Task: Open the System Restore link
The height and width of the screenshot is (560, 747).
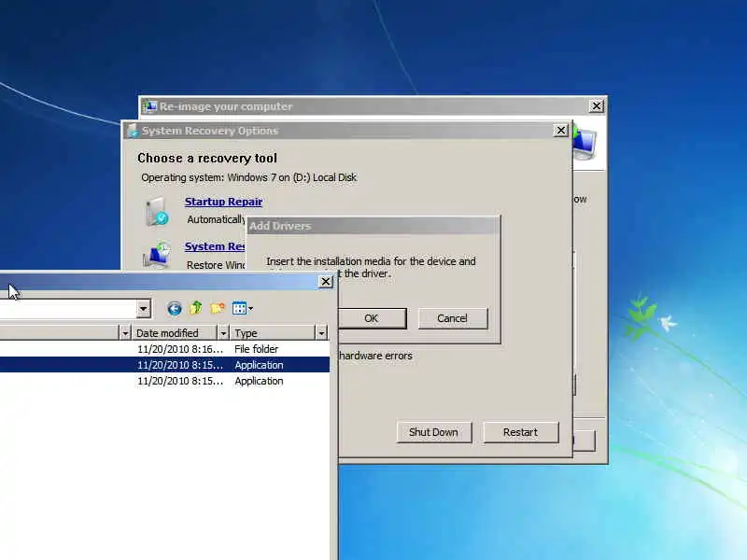Action: point(215,246)
